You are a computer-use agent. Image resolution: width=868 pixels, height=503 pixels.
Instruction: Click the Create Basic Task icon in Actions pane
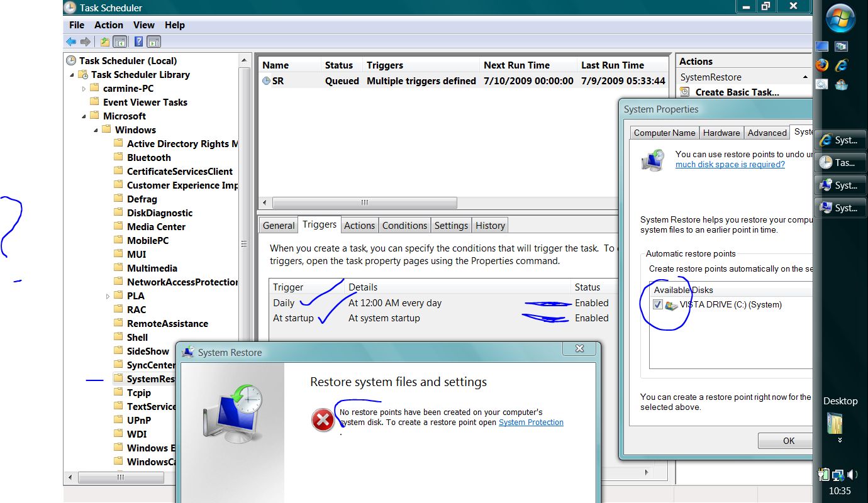[685, 92]
